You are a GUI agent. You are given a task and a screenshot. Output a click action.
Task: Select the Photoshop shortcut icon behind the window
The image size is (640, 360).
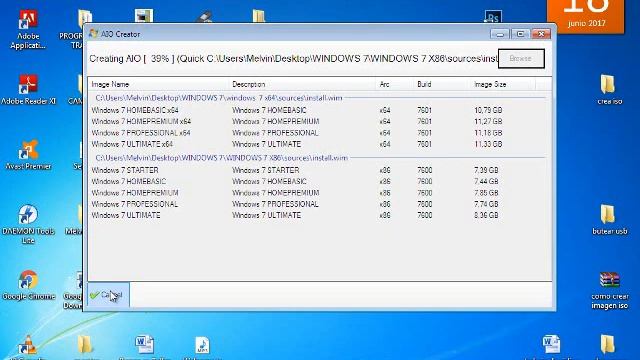(493, 17)
